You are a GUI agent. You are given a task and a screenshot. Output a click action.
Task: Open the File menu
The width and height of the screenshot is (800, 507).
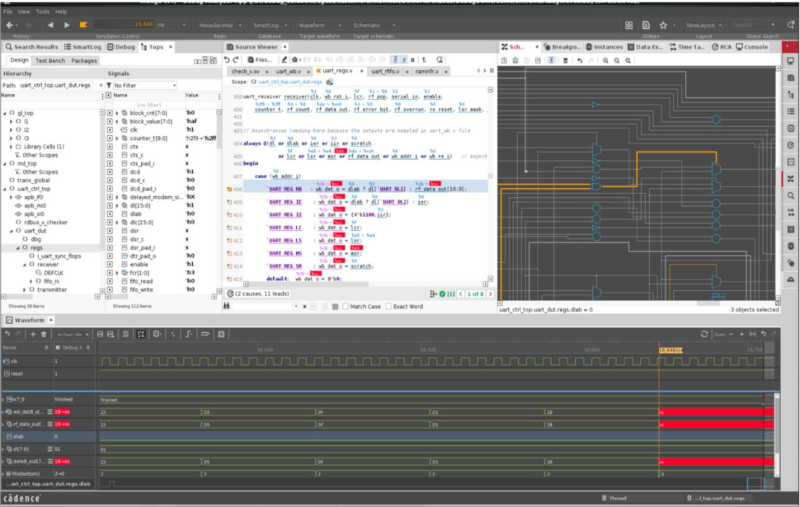click(8, 11)
